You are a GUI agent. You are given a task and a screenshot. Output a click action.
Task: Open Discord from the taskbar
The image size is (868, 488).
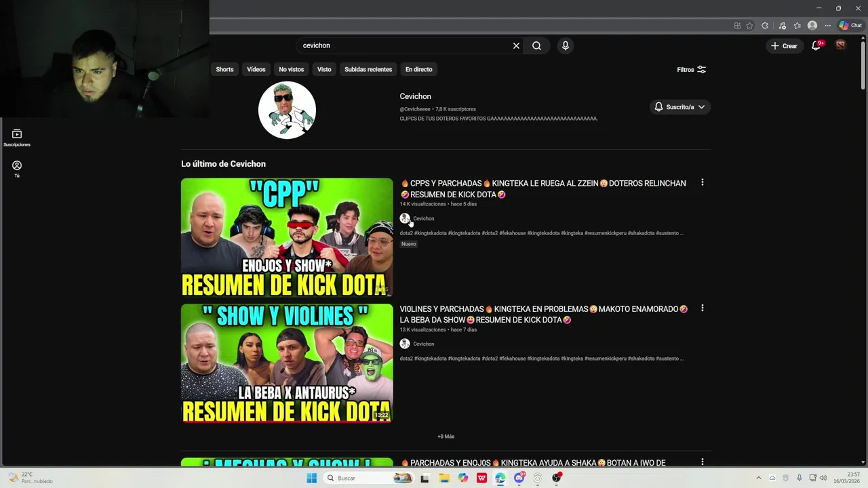519,478
